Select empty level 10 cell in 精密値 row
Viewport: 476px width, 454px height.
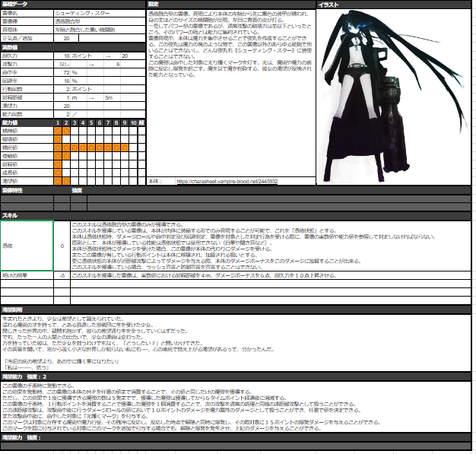(x=133, y=148)
